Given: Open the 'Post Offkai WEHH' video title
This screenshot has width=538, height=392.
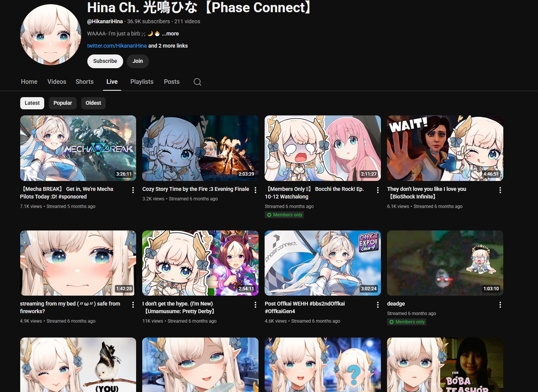Looking at the screenshot, I should point(305,307).
